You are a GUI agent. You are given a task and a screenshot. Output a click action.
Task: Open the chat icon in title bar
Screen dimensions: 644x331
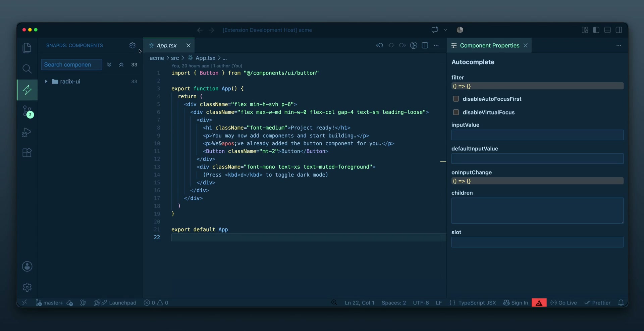click(x=435, y=30)
